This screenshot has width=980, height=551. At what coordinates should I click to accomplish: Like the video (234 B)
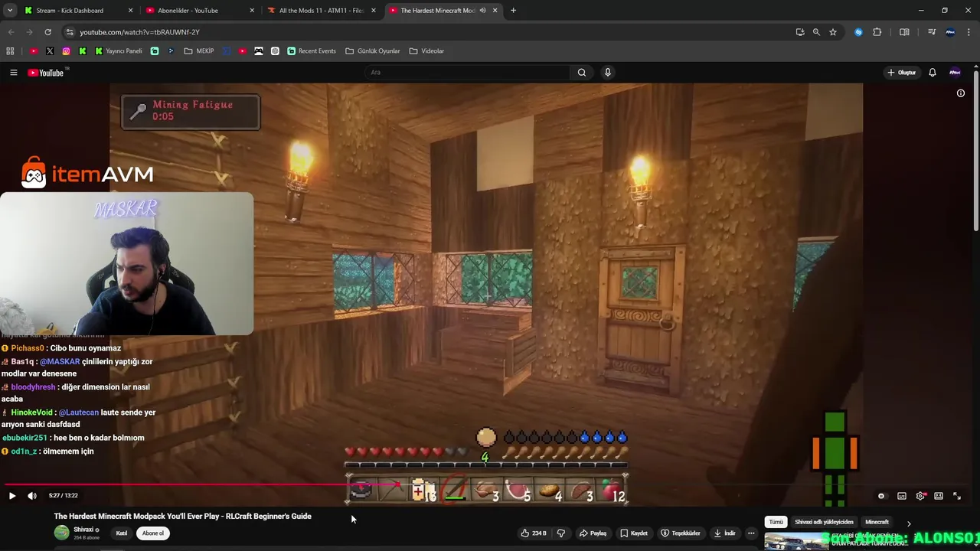pos(535,533)
